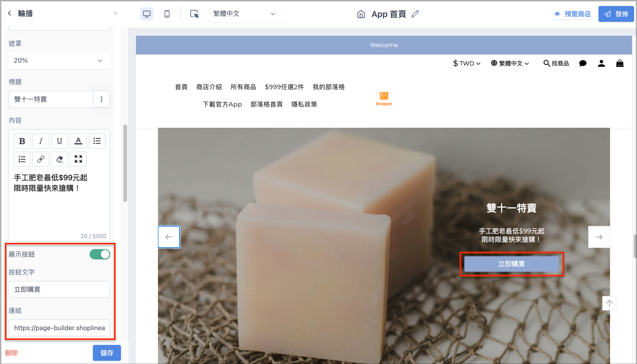This screenshot has width=637, height=364.
Task: Open the 我的部落格 menu item
Action: pyautogui.click(x=328, y=87)
